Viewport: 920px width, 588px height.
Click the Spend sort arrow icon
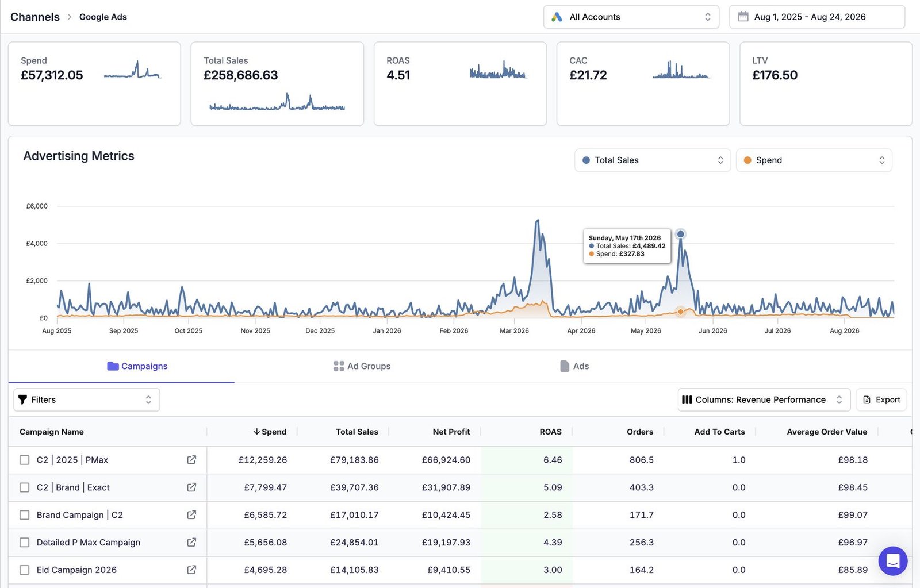click(256, 432)
